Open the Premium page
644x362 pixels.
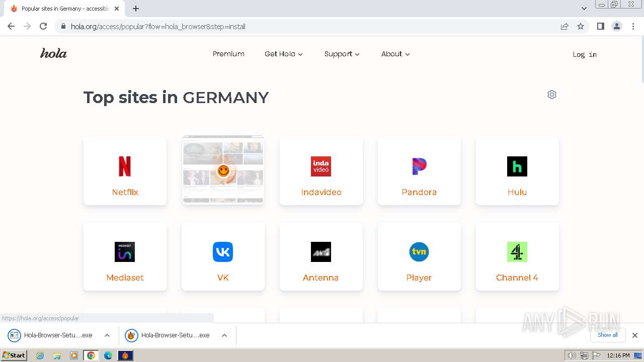228,54
